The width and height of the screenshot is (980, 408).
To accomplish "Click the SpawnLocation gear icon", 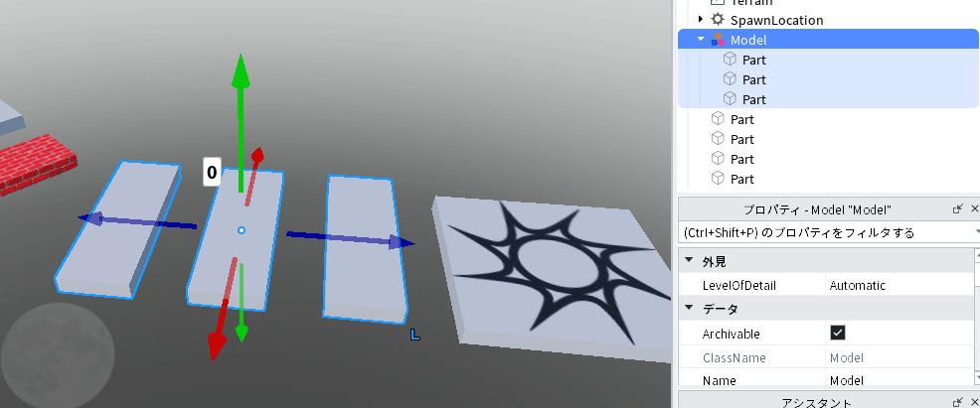I will coord(718,19).
